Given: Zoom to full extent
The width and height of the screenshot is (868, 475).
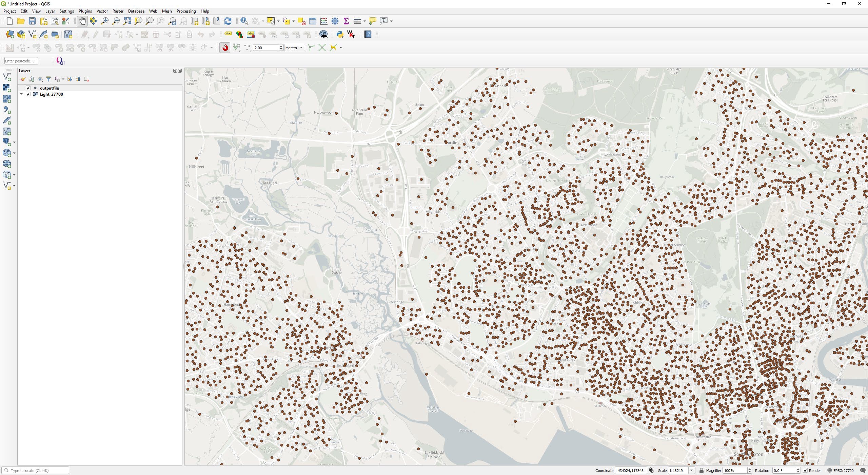Looking at the screenshot, I should [x=127, y=21].
